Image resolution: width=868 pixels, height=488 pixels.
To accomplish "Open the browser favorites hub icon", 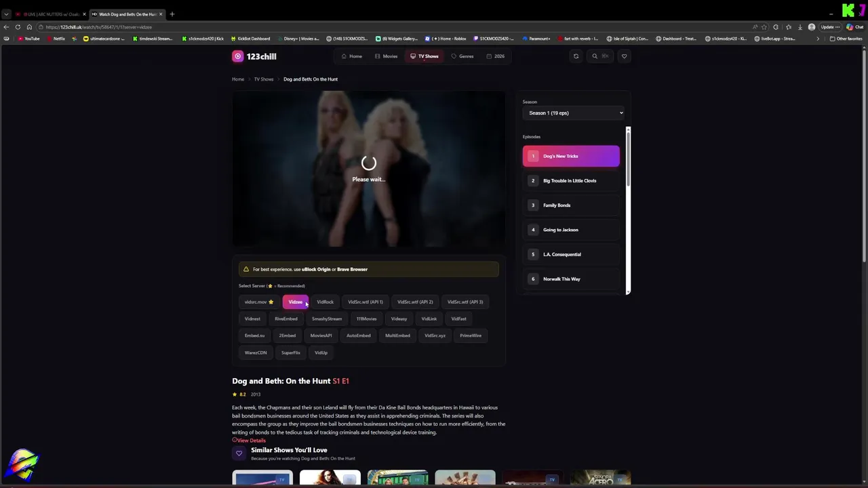I will point(788,27).
